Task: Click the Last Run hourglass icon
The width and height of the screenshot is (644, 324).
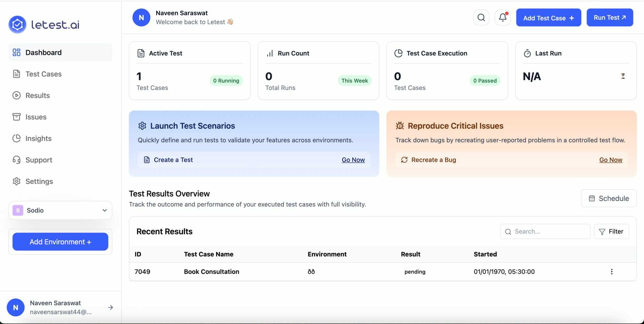Action: click(x=623, y=76)
